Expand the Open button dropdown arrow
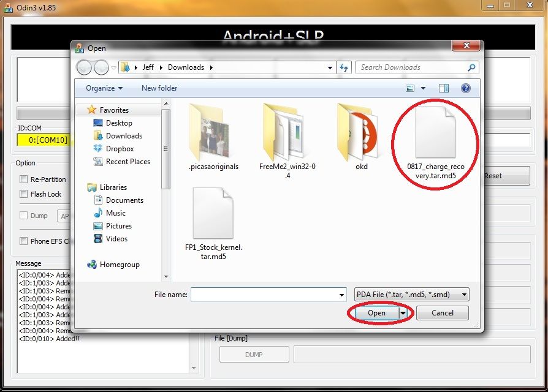 pyautogui.click(x=403, y=313)
